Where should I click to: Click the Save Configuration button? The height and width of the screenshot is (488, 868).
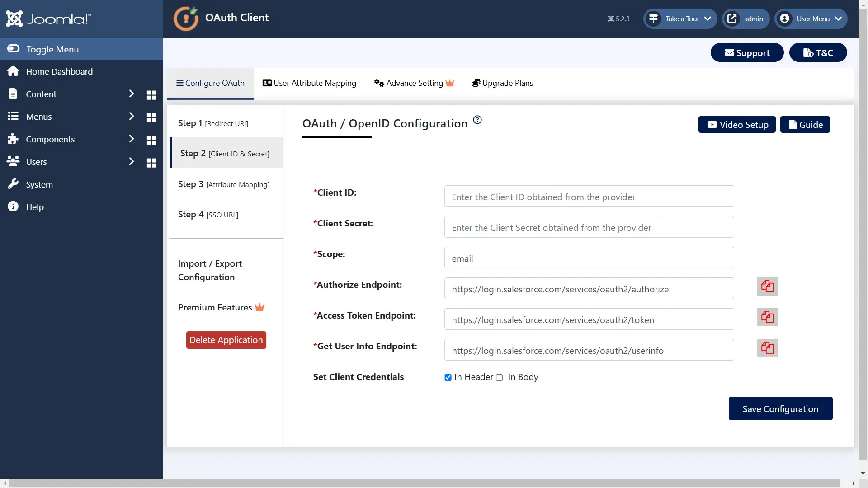(x=780, y=409)
